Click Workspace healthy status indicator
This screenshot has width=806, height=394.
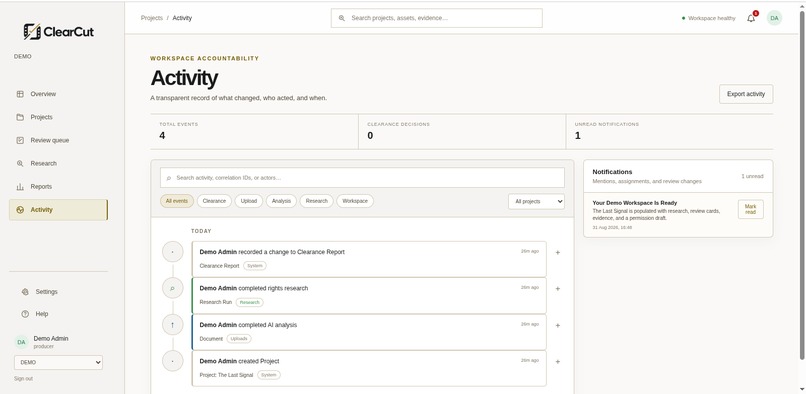(x=708, y=18)
